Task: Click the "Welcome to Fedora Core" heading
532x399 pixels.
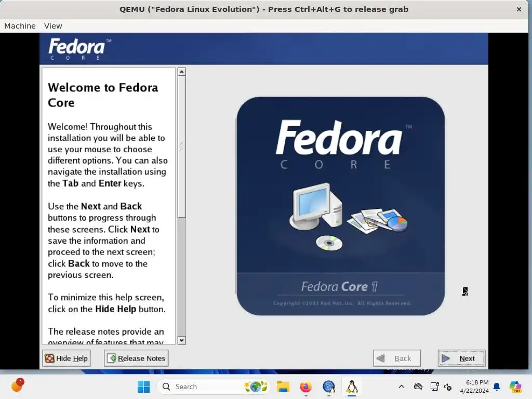Action: (103, 95)
